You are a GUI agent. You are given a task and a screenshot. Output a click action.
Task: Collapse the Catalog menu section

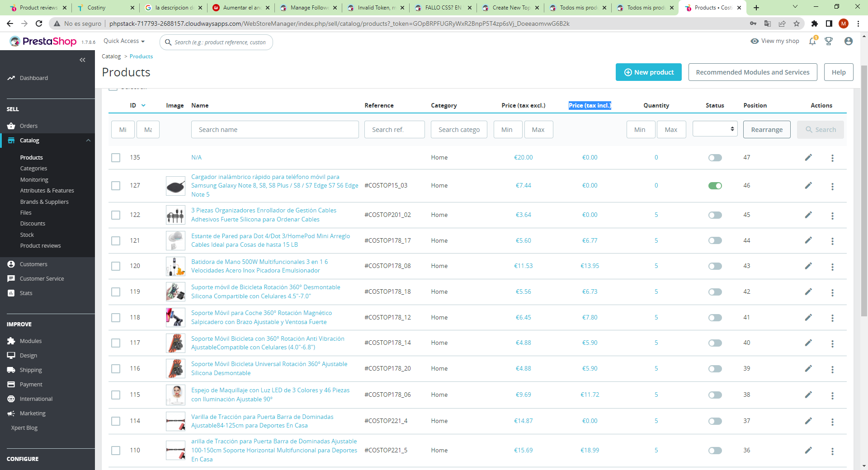[88, 141]
